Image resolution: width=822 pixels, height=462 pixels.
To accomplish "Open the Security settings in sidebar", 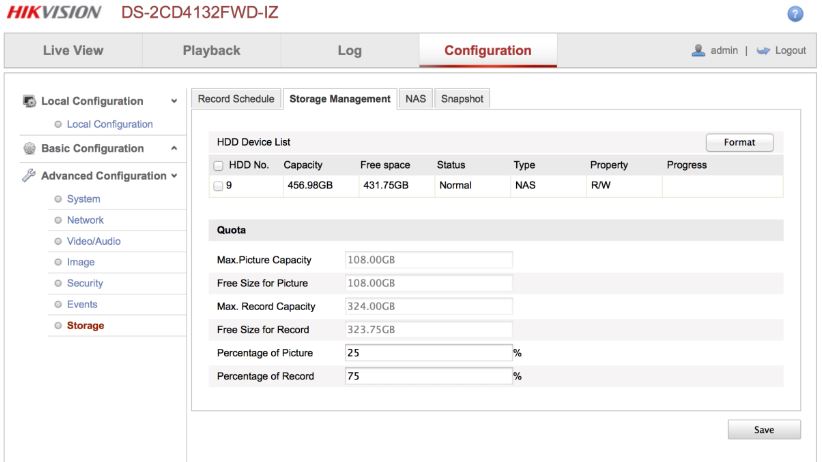I will click(x=85, y=283).
